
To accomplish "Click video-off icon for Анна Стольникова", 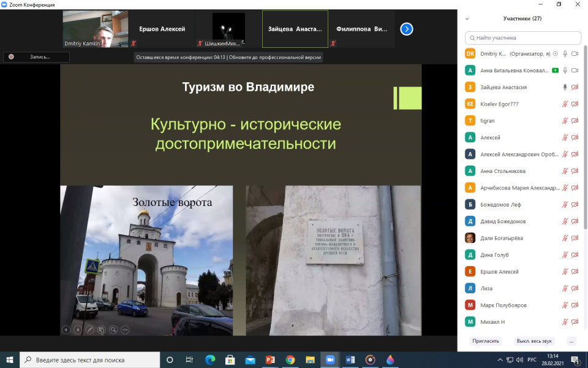I will [x=575, y=171].
